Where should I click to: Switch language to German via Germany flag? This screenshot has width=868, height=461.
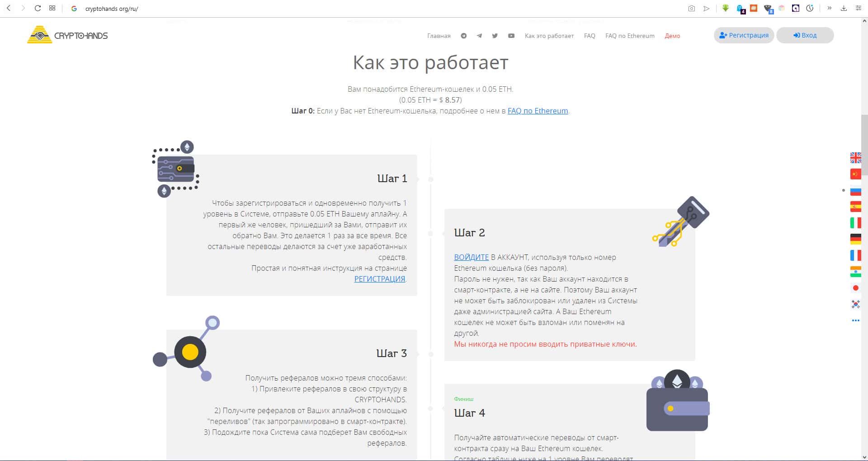(856, 239)
